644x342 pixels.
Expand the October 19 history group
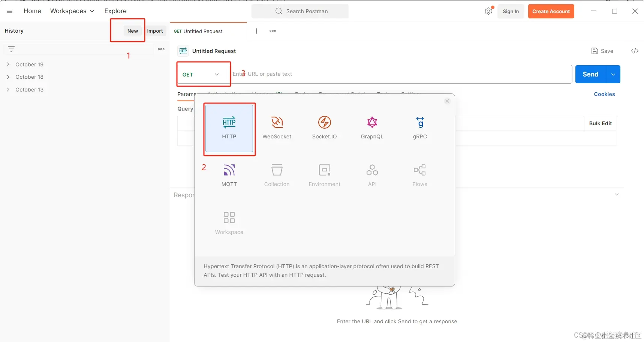8,64
